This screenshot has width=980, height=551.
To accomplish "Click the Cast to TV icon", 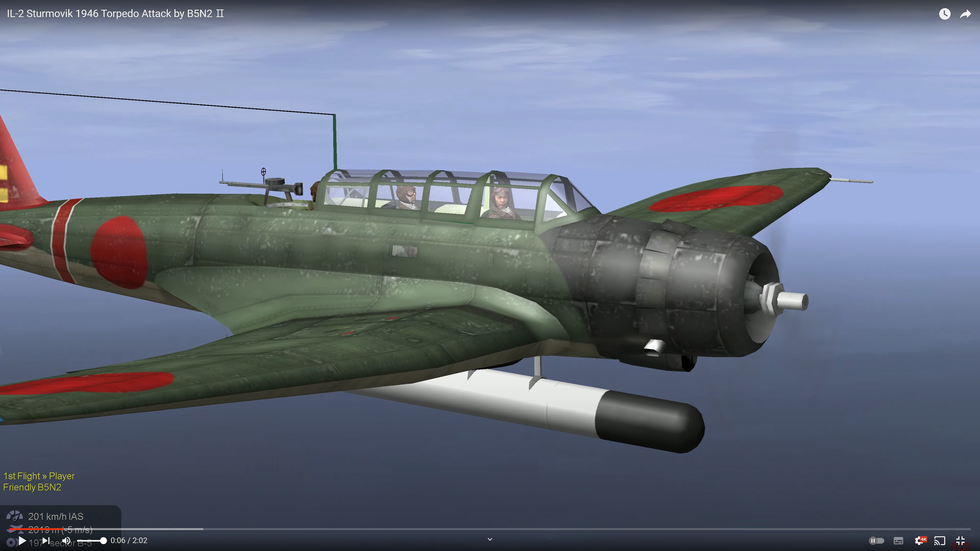I will (940, 540).
